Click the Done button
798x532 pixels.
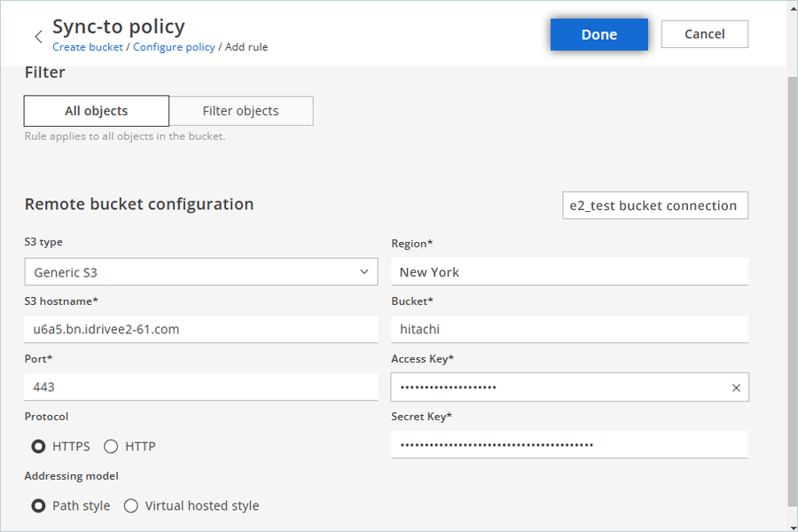pyautogui.click(x=599, y=35)
